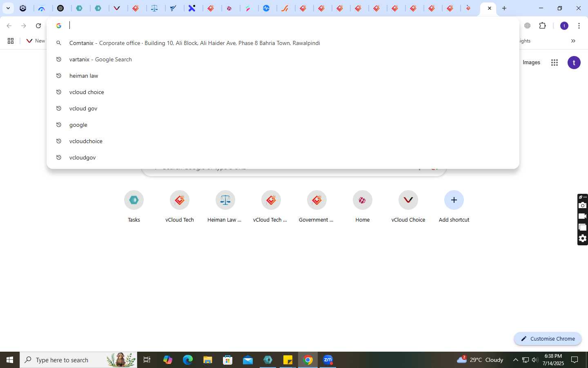Select the vcloud gov suggestion
Viewport: 588px width, 368px height.
(x=283, y=108)
